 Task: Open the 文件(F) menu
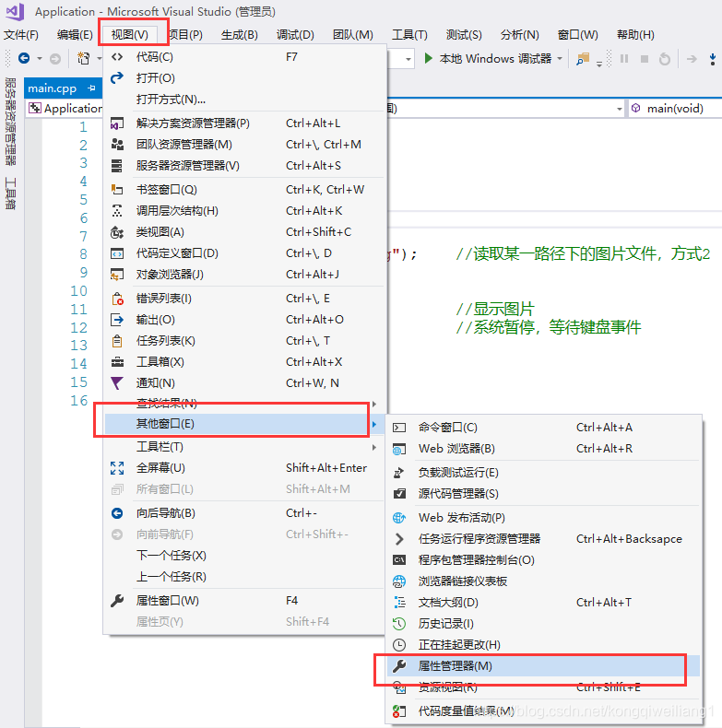21,35
